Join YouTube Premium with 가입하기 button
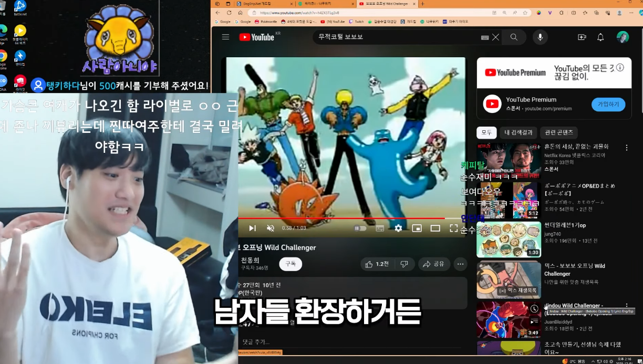Image resolution: width=643 pixels, height=364 pixels. click(x=608, y=105)
